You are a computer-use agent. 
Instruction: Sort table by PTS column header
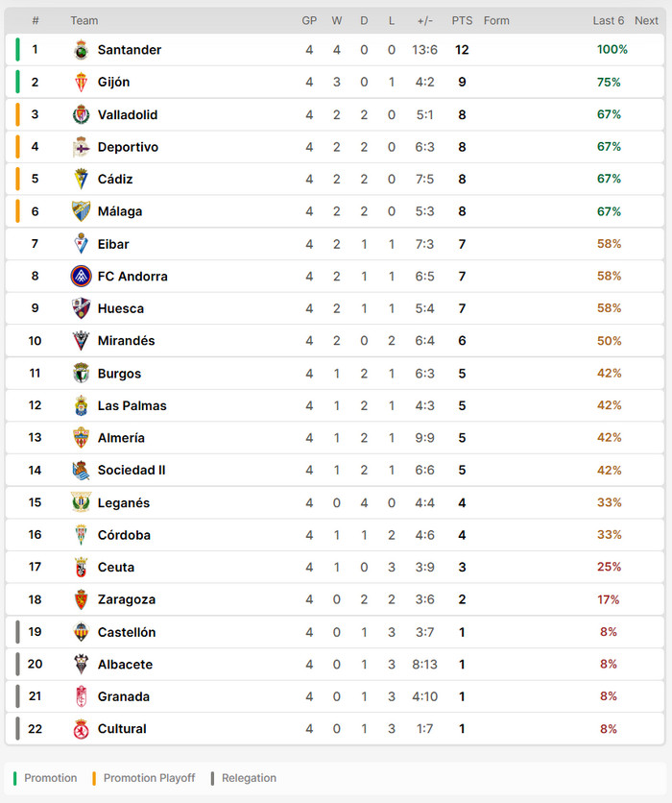coord(462,20)
